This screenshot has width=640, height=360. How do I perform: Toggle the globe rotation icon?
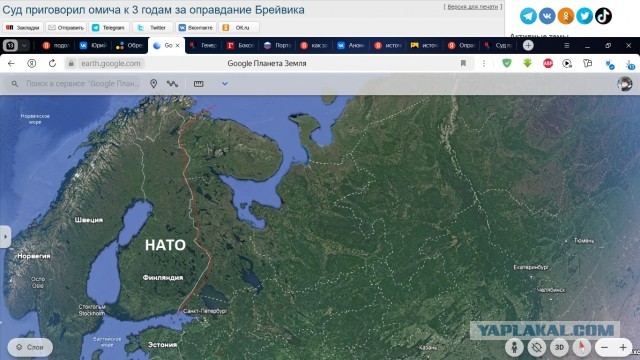point(537,347)
